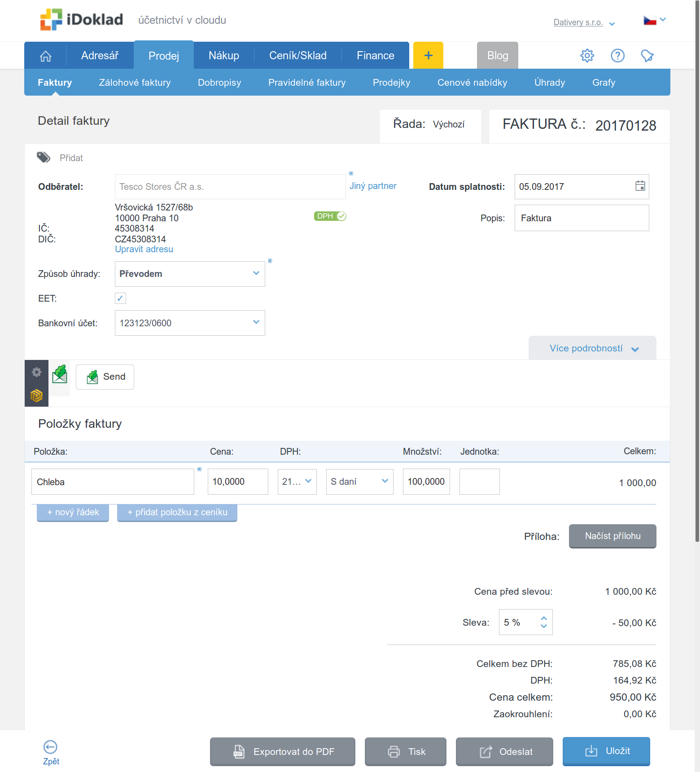700x772 pixels.
Task: Click the home icon in main navigation
Action: 46,56
